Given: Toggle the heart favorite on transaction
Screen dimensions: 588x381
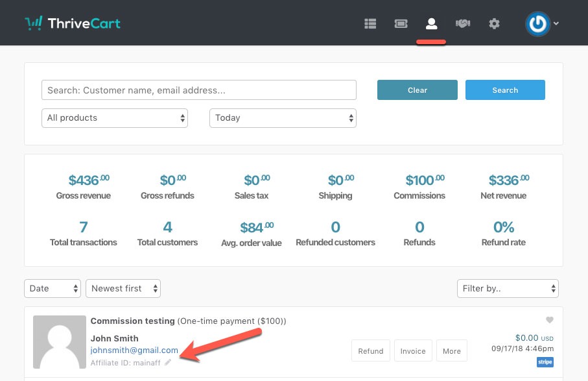Looking at the screenshot, I should [x=550, y=320].
